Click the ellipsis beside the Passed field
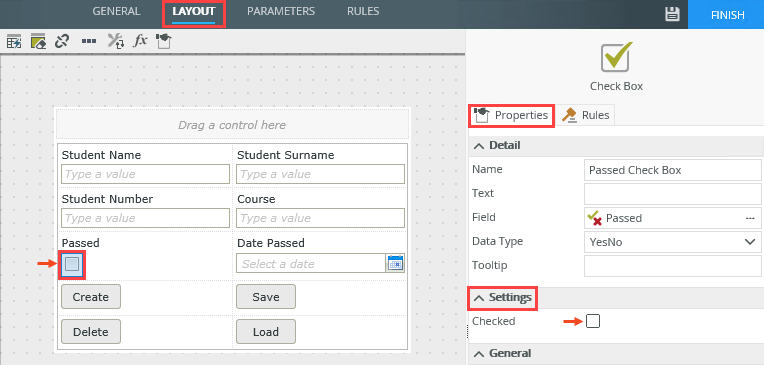 (x=750, y=218)
